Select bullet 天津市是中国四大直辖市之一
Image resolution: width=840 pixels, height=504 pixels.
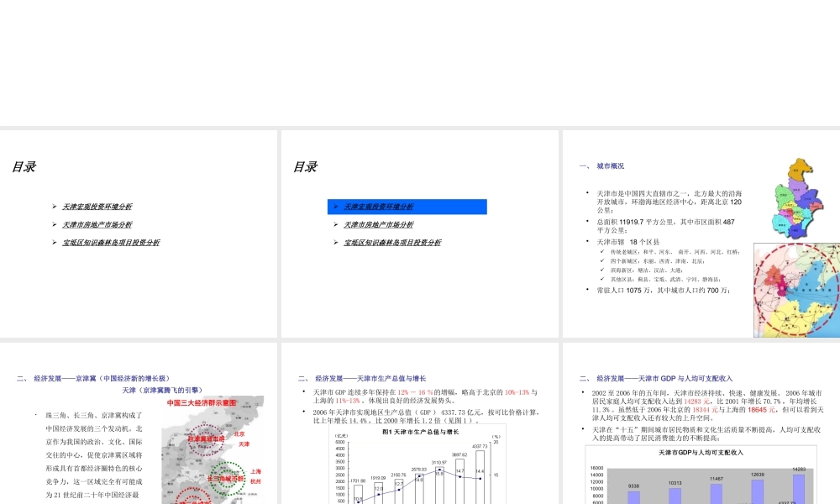point(669,202)
